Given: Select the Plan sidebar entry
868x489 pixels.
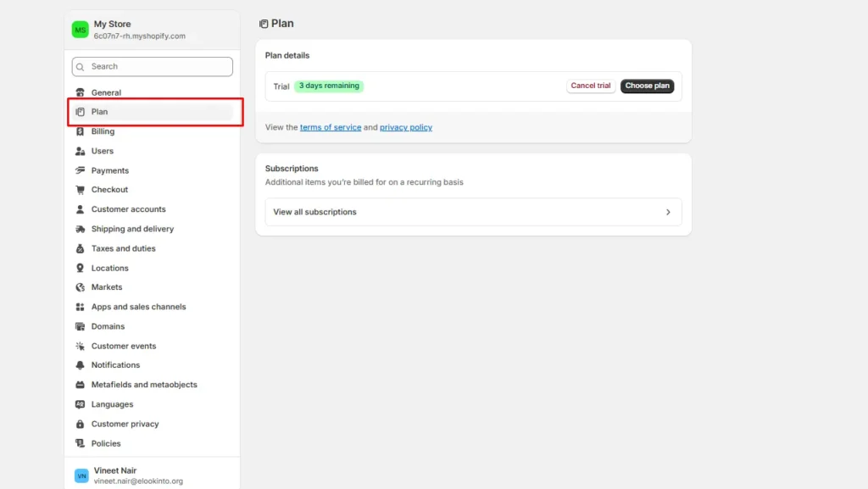Looking at the screenshot, I should click(x=99, y=111).
